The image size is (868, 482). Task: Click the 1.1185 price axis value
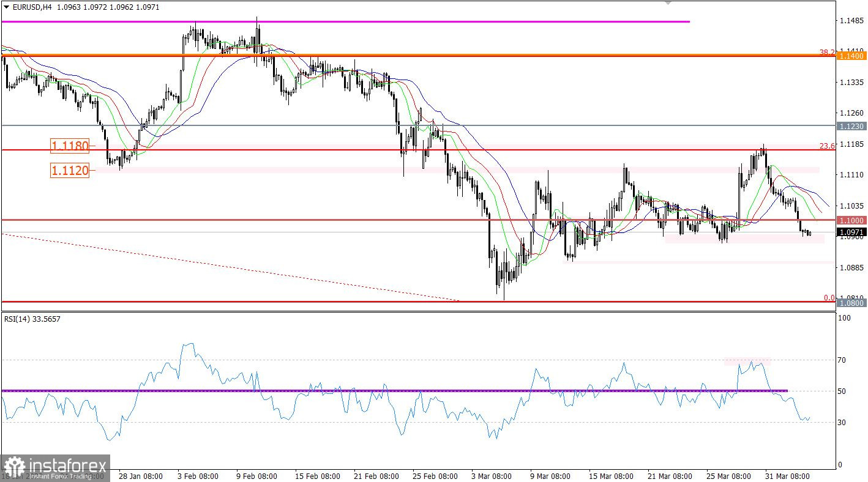pyautogui.click(x=852, y=144)
